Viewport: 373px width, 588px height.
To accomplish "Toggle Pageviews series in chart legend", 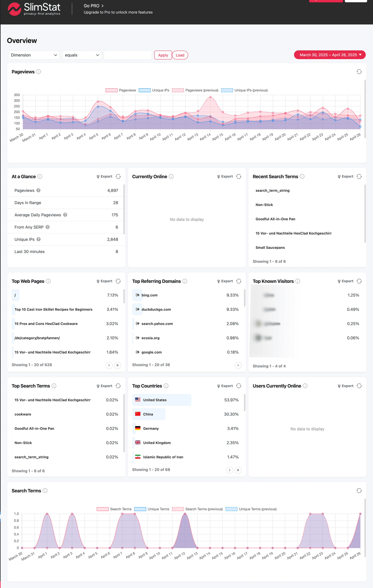I will point(121,90).
